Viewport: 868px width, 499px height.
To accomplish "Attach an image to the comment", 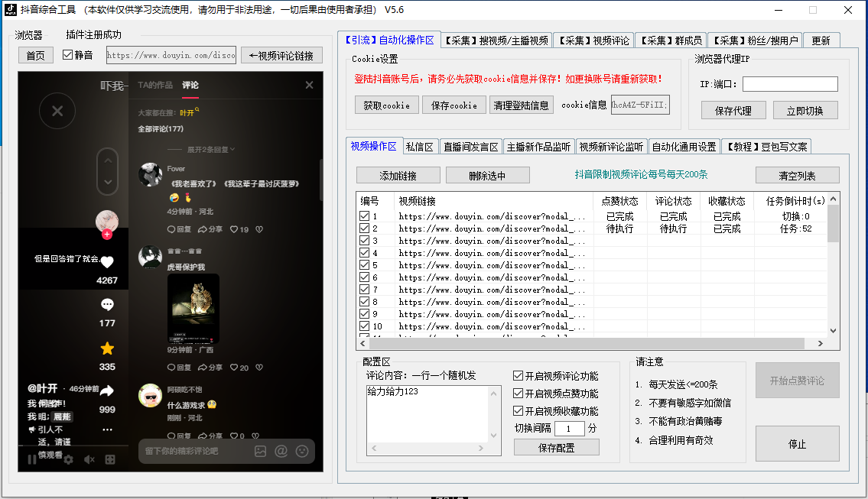I will 260,451.
